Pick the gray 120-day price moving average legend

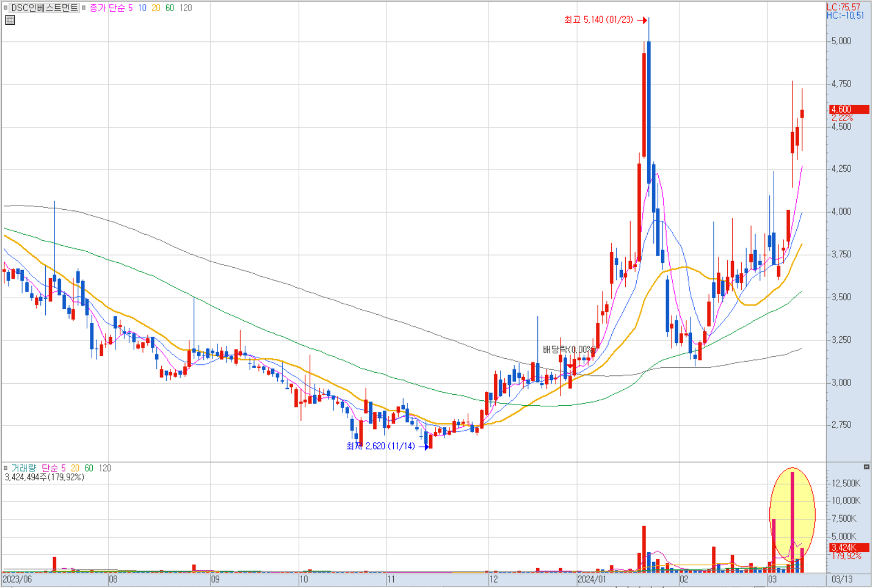coord(186,8)
